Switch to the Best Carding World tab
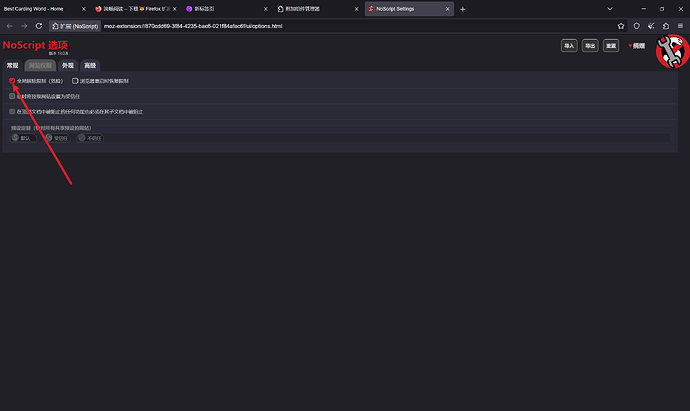690x411 pixels. pos(44,9)
